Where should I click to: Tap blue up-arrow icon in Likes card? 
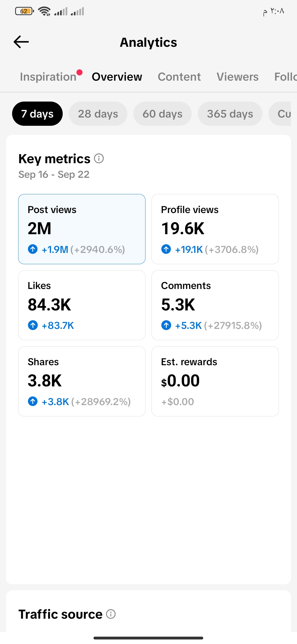click(33, 325)
